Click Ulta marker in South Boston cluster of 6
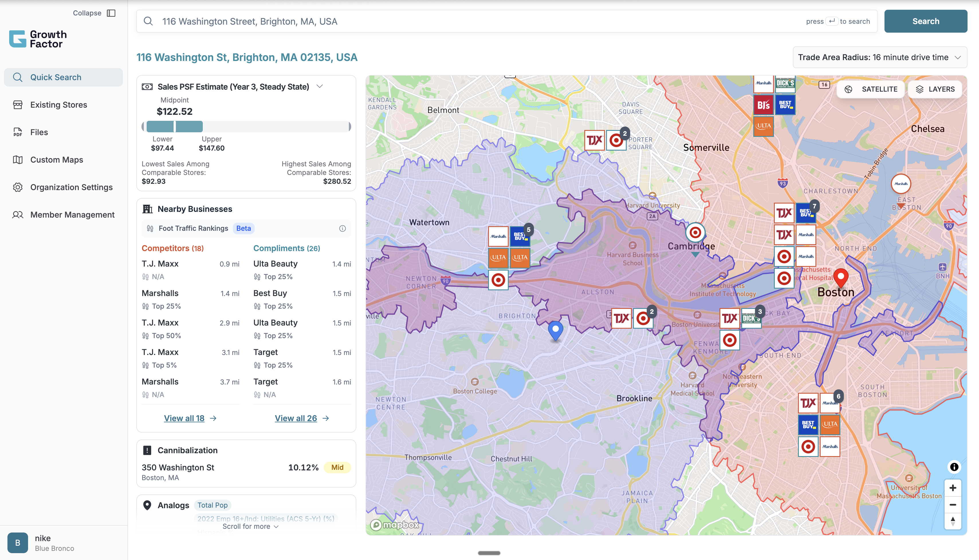979x560 pixels. 830,425
